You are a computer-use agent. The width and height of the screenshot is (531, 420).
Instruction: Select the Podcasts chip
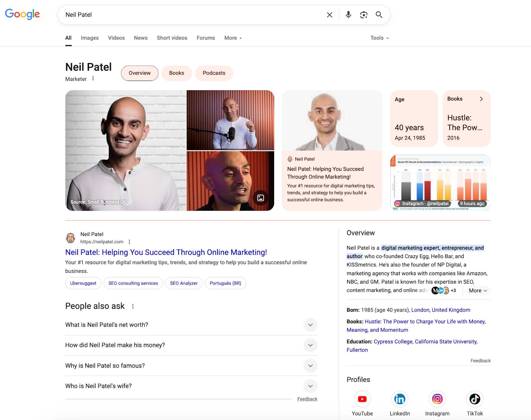pyautogui.click(x=214, y=73)
